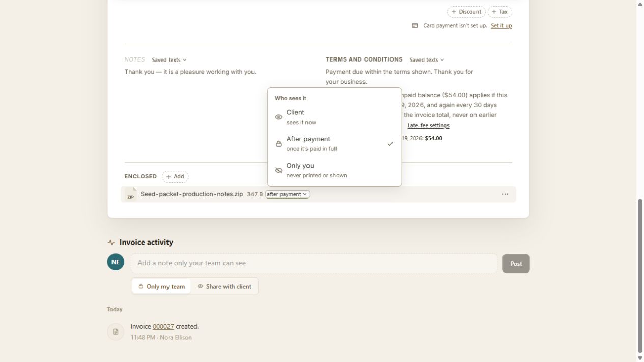Image resolution: width=644 pixels, height=362 pixels.
Task: Click the Set it up link
Action: tap(501, 26)
